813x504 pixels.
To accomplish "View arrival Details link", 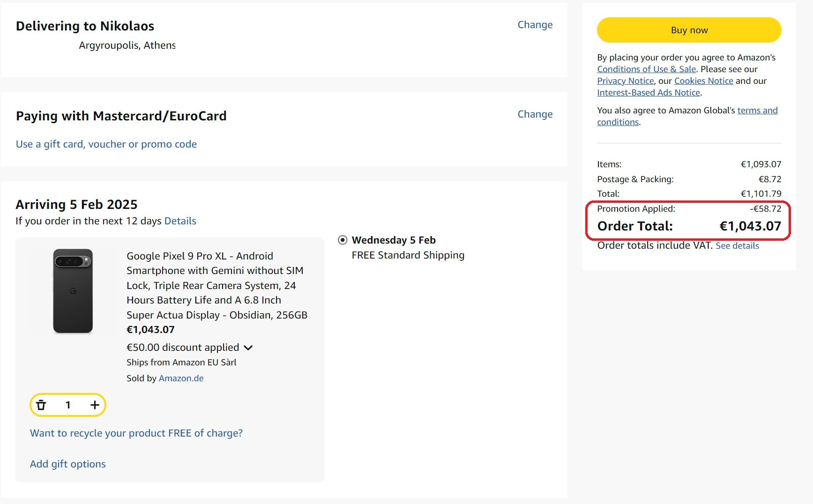I will point(180,221).
